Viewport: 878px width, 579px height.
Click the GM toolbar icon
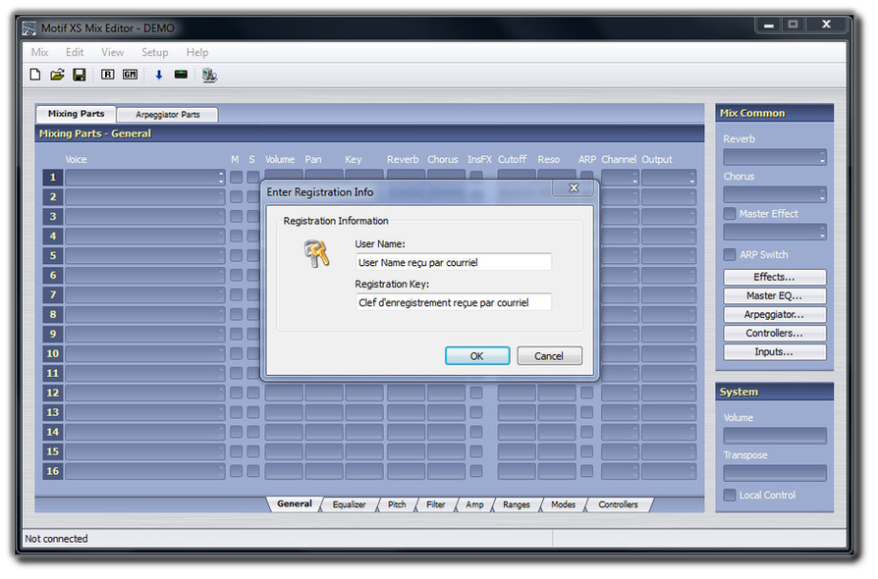[130, 74]
